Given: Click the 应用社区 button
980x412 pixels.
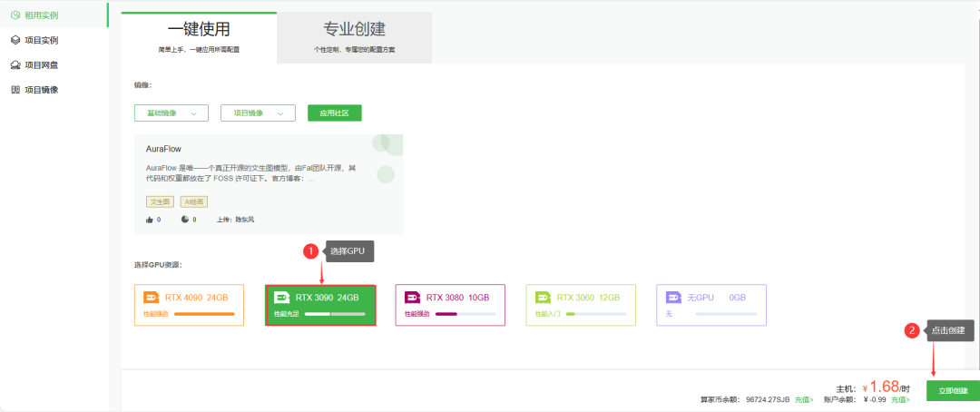Looking at the screenshot, I should click(x=334, y=113).
